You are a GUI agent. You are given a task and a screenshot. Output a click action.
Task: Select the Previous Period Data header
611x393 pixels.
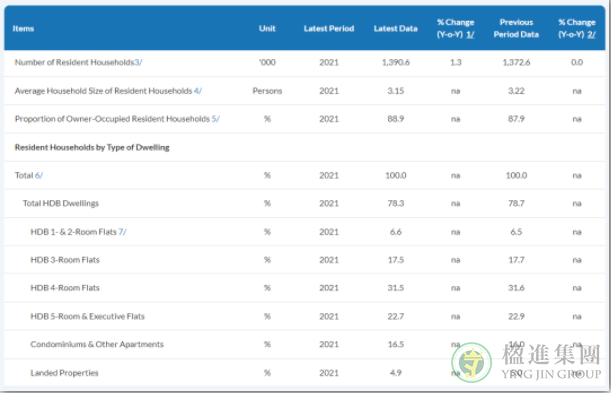(x=516, y=28)
